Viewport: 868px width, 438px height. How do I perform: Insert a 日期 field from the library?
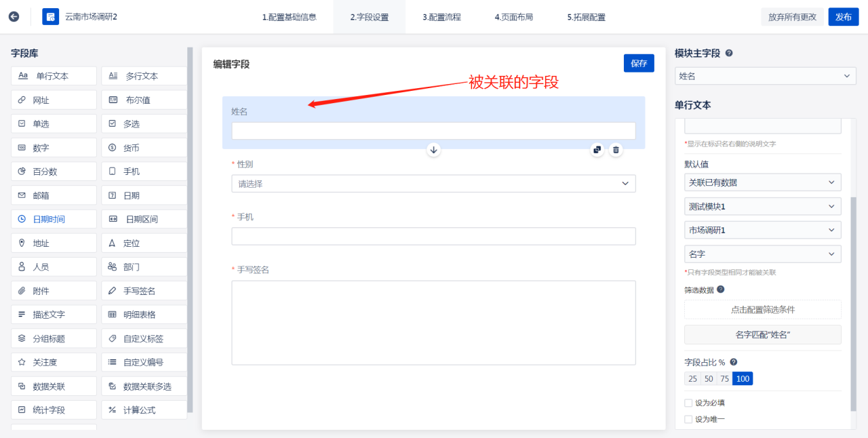click(x=144, y=195)
